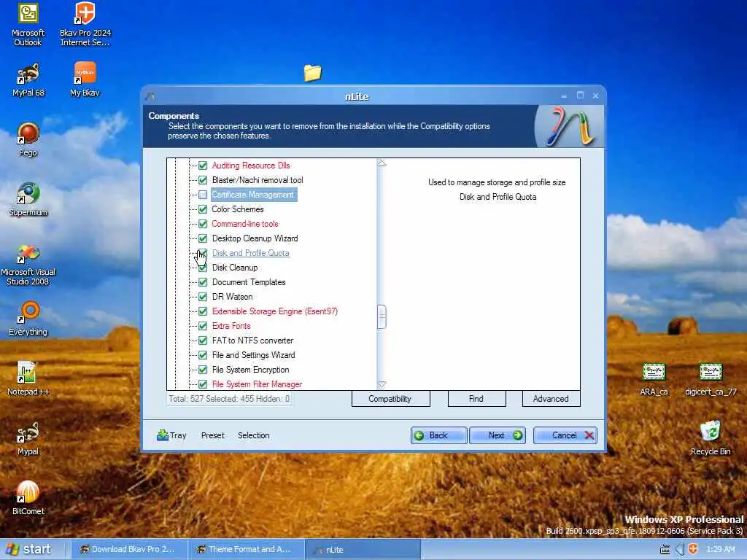Image resolution: width=747 pixels, height=560 pixels.
Task: Open Microsoft Outlook desktop icon
Action: coord(28,24)
